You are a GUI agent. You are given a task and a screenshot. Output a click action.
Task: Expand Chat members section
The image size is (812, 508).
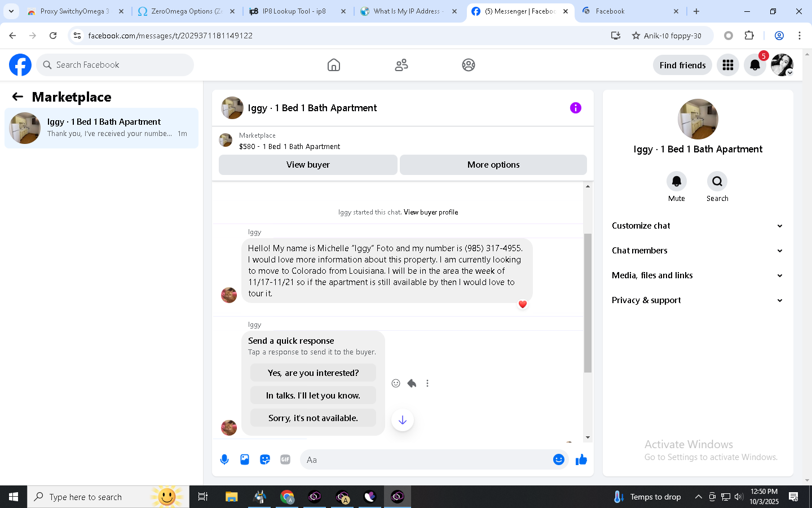click(x=698, y=251)
